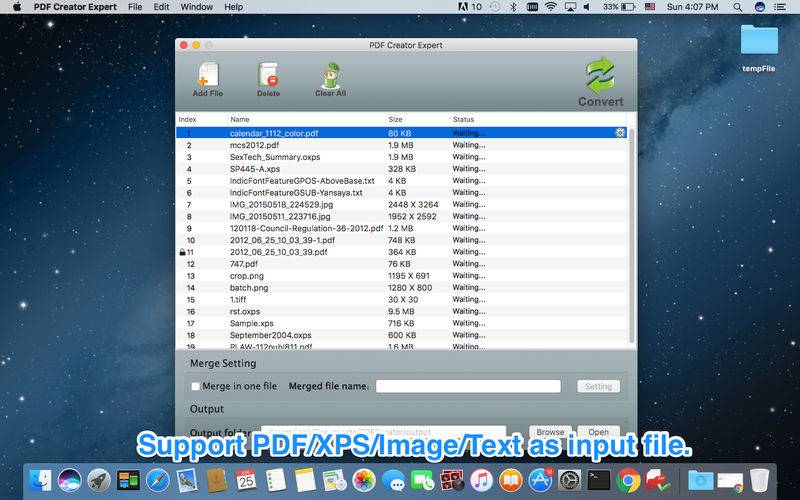Click the Delete toolbar icon
This screenshot has width=800, height=500.
[x=268, y=74]
